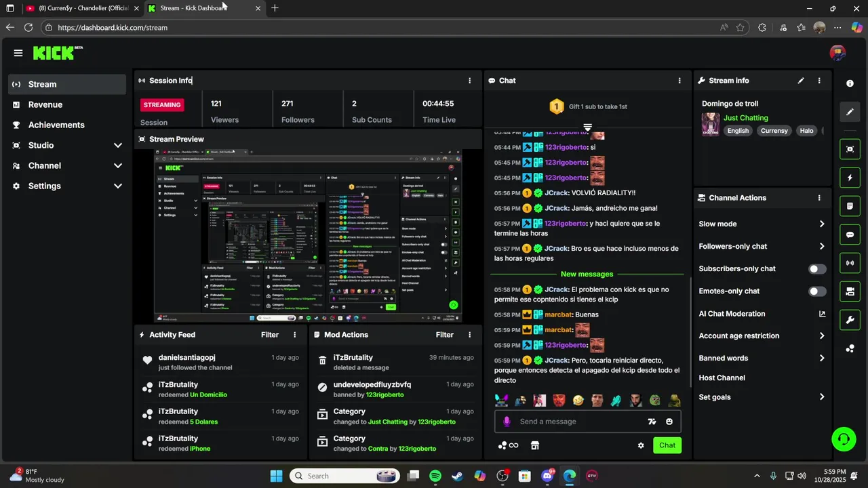This screenshot has width=868, height=488.
Task: Click the broadcast signal icon in right sidebar
Action: 850,263
